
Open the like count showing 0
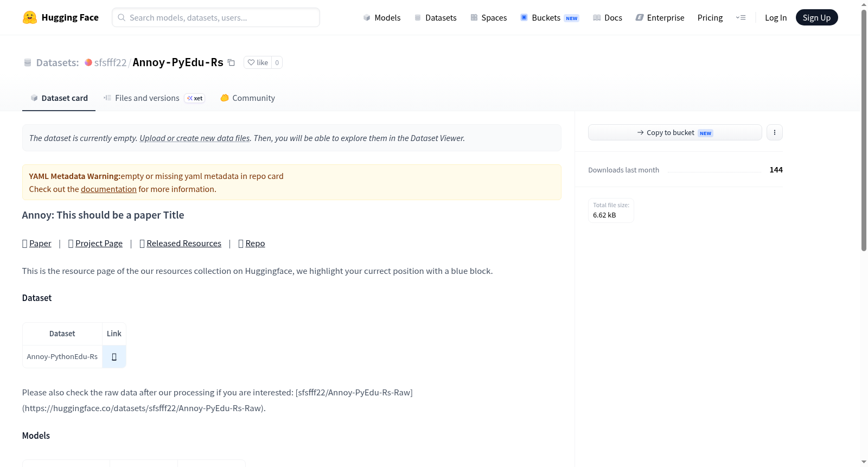(277, 62)
